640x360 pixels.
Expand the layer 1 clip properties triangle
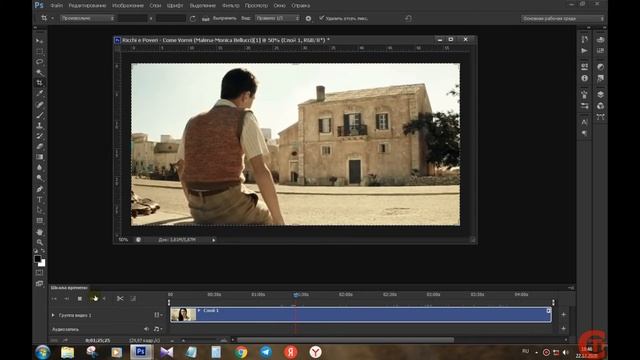199,311
